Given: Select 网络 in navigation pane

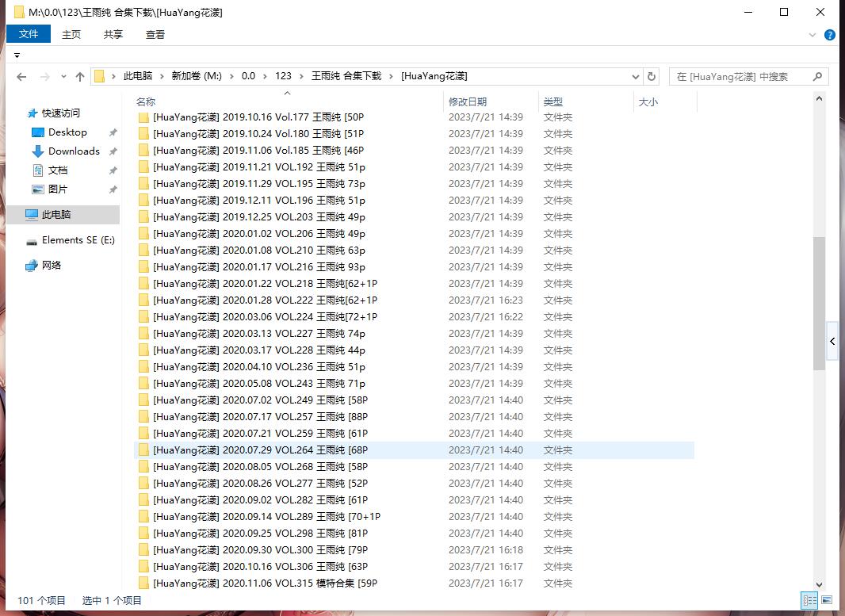Looking at the screenshot, I should [52, 265].
